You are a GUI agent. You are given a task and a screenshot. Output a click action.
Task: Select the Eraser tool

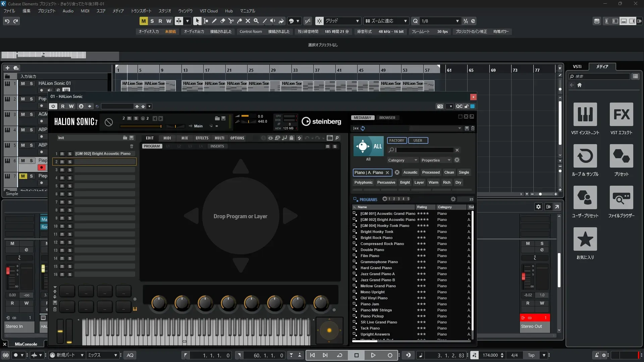[x=222, y=21]
